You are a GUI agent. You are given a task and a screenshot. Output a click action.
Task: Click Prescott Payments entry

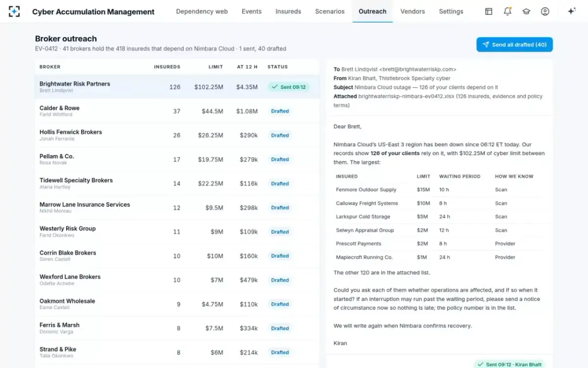point(359,244)
